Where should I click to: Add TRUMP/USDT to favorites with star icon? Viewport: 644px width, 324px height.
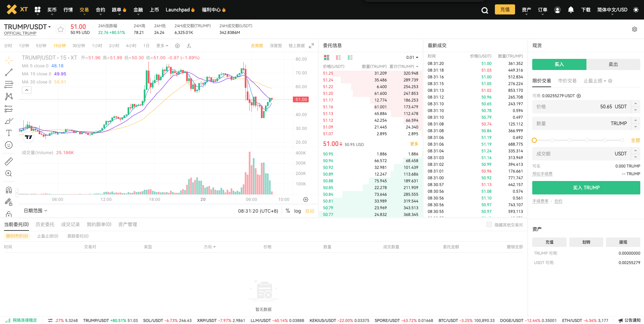point(61,29)
